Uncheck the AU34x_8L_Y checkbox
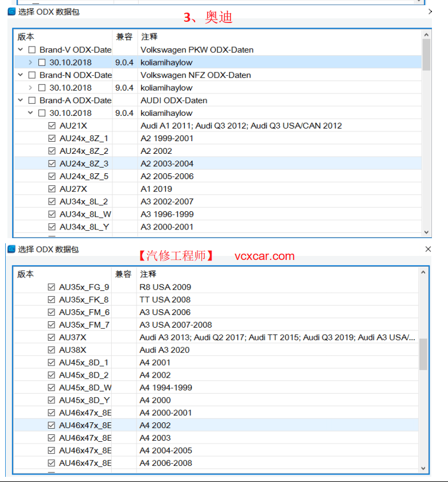Viewport: 448px width, 482px height. click(x=52, y=227)
